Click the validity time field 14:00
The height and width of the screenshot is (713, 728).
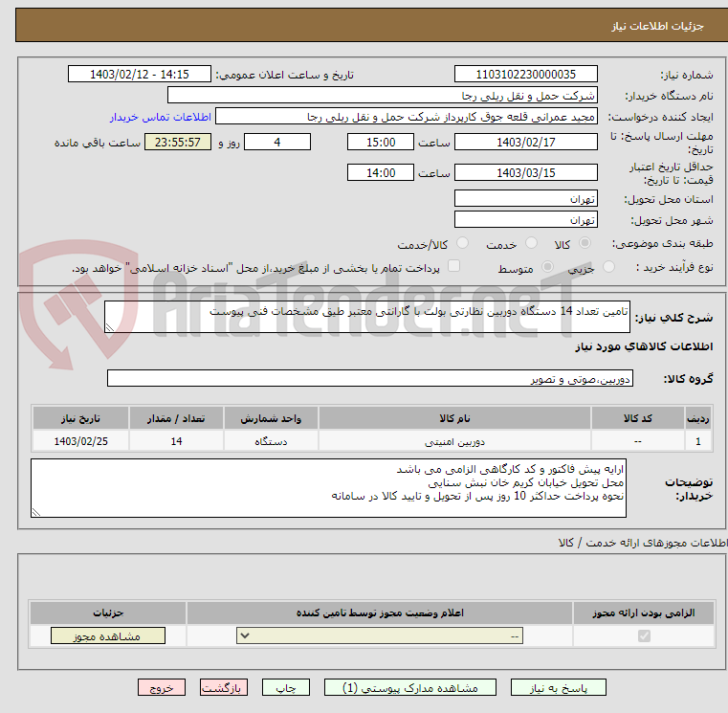[380, 172]
